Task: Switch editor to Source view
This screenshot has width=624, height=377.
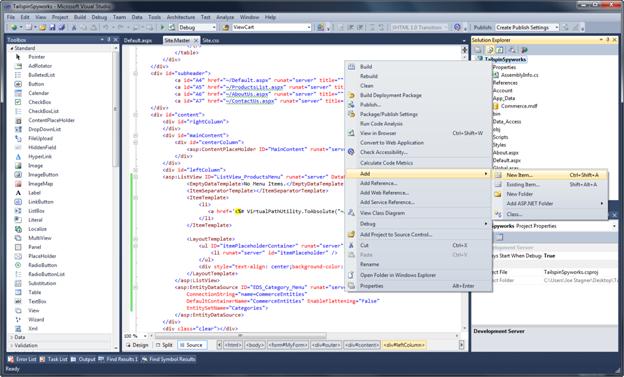Action: [192, 345]
